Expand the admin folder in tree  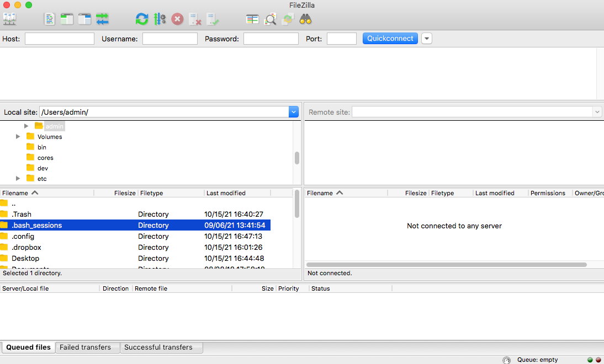click(26, 126)
